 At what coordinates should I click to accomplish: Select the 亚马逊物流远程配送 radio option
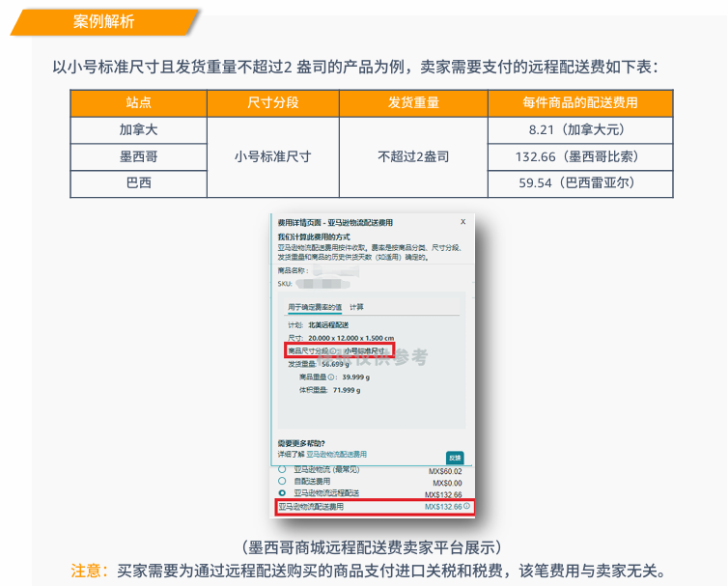[282, 492]
